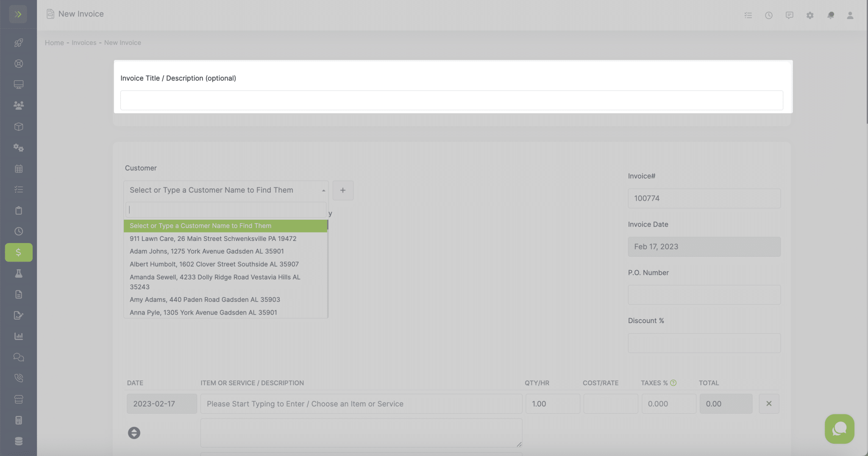Open the package box icon in sidebar
Screen dimensions: 868x456
(18, 126)
